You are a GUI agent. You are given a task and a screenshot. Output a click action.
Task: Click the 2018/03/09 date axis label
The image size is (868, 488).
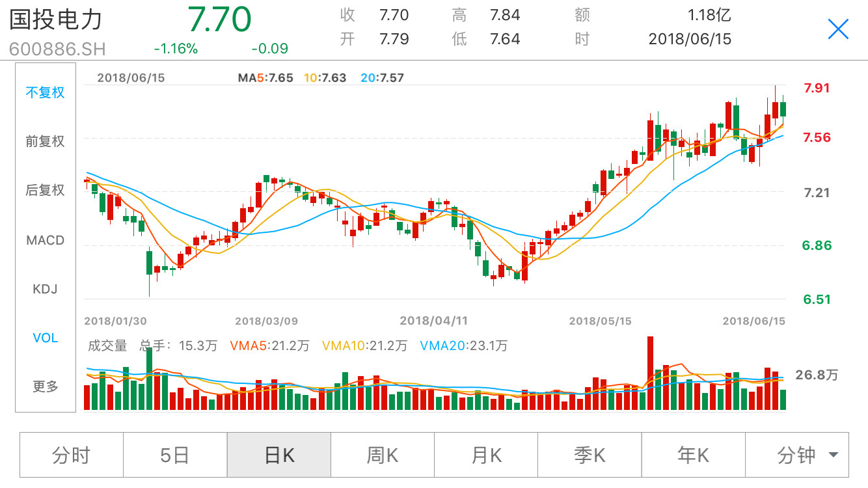click(267, 321)
